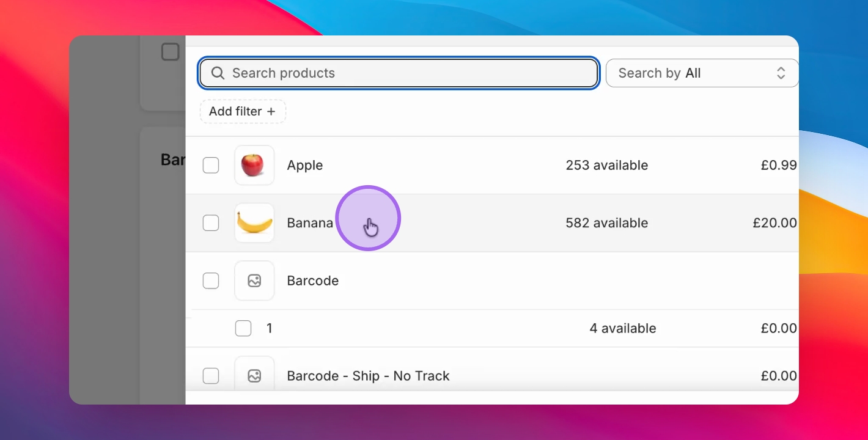The width and height of the screenshot is (868, 440).
Task: Check the Apple product checkbox
Action: click(x=211, y=165)
